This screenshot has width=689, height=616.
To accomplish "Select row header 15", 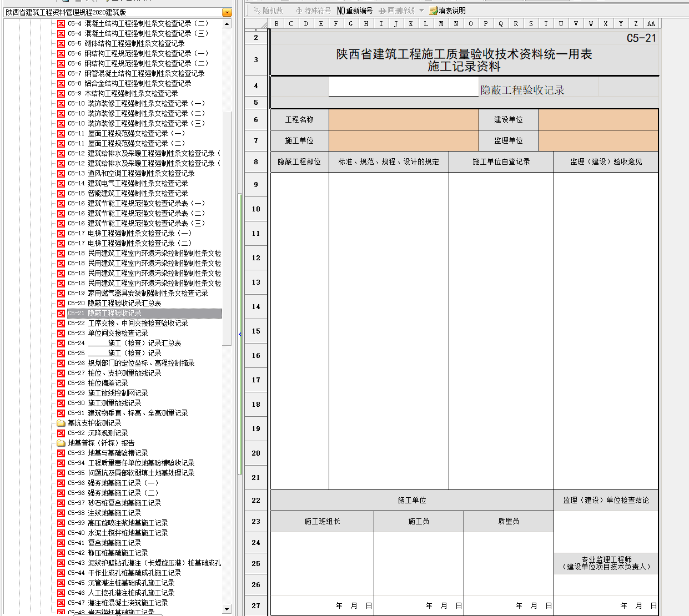I will 256,331.
